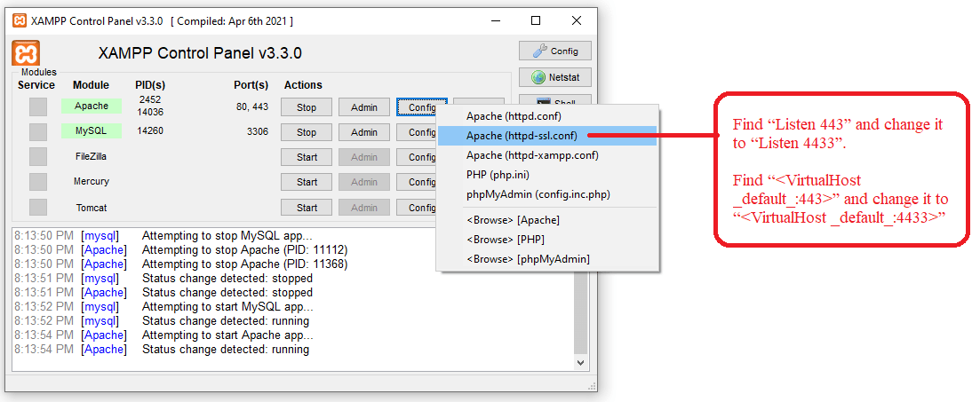The height and width of the screenshot is (402, 980).
Task: Stop the Apache module
Action: pos(307,107)
